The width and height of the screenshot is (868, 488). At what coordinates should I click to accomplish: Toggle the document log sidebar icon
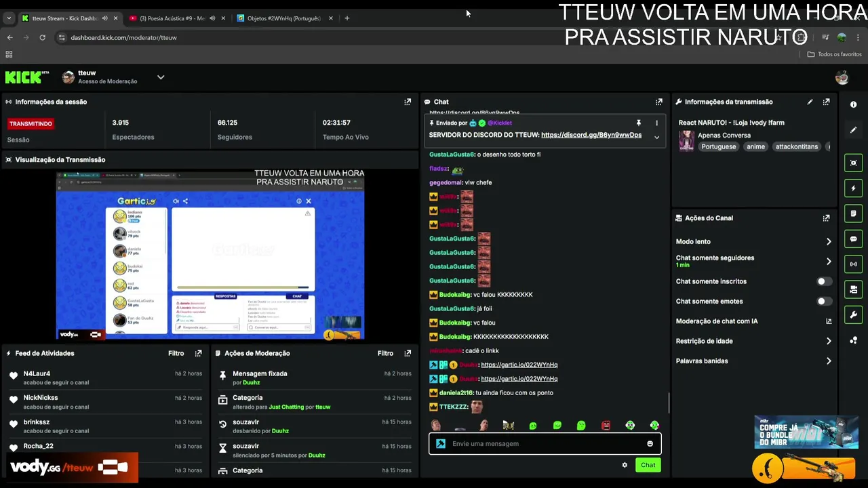click(853, 213)
